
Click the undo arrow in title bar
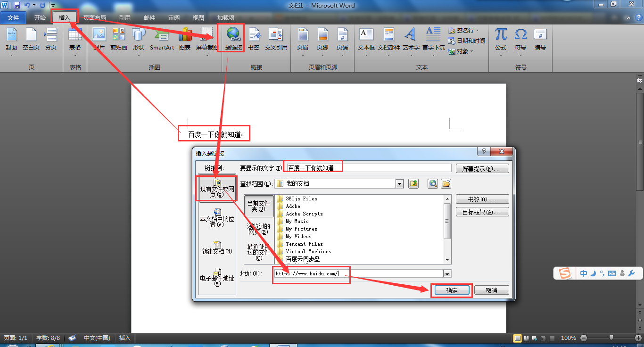27,5
